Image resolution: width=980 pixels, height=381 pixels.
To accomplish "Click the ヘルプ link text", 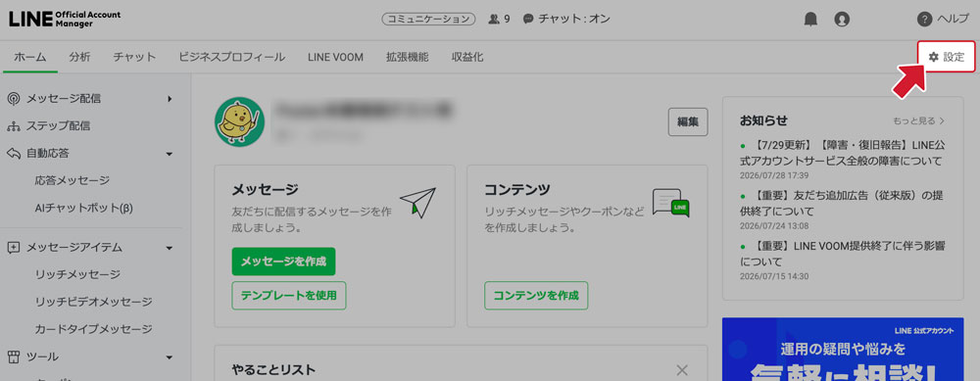I will coord(953,20).
